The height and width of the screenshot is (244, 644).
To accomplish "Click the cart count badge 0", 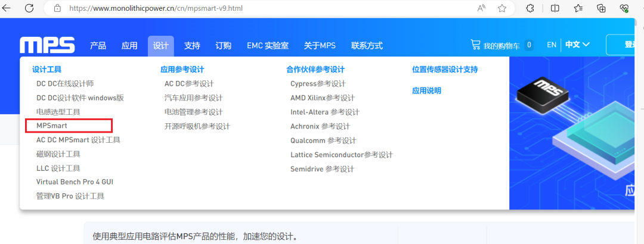I will [529, 45].
